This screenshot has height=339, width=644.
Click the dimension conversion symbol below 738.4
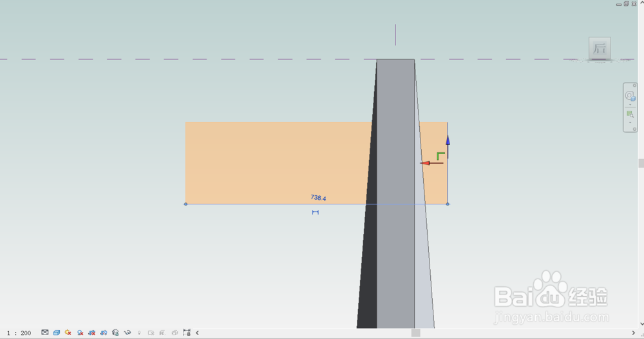[316, 212]
